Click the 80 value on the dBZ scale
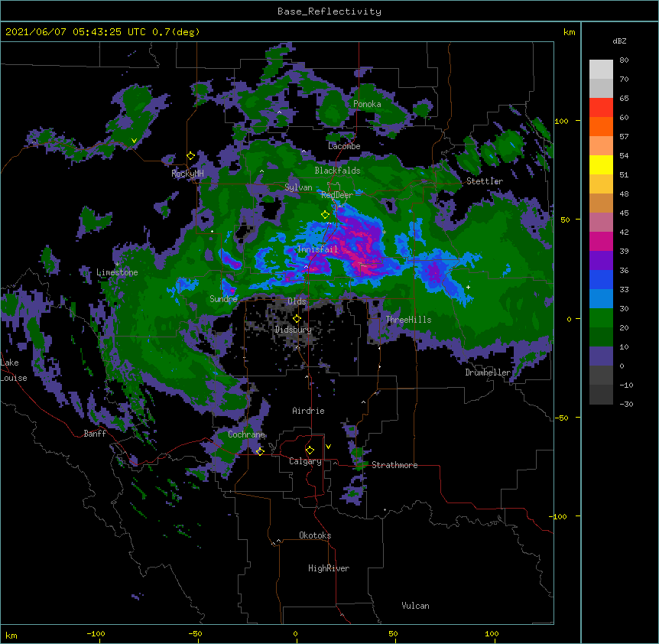Viewport: 659px width, 644px height. (624, 60)
